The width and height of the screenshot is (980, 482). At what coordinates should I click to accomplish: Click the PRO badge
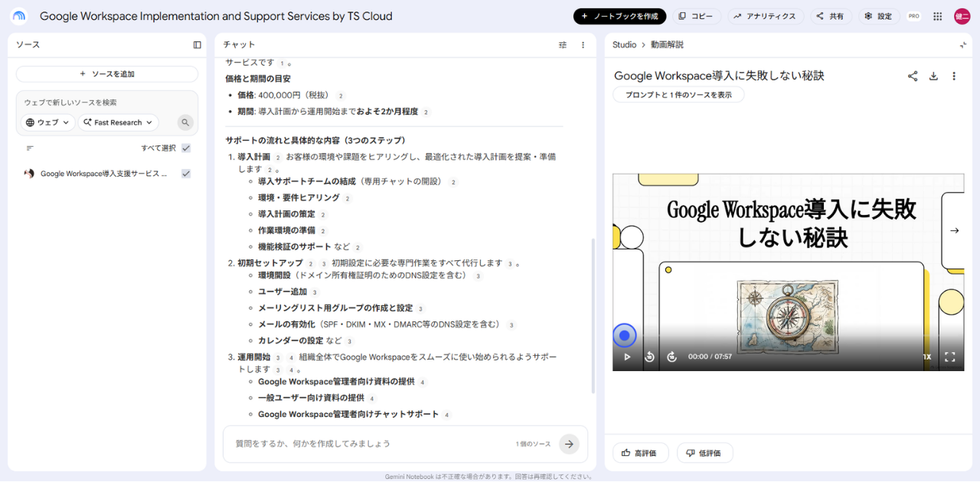(914, 16)
